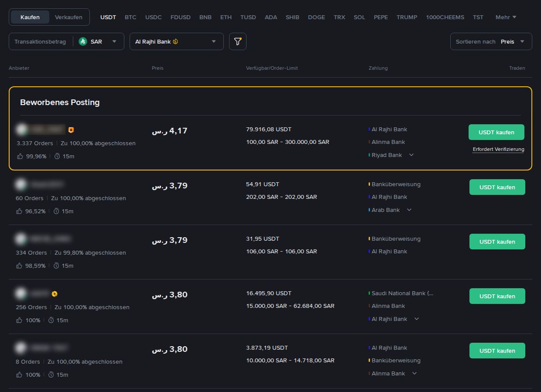Click the blurred promoted advertiser name
Screen dimensions: 541x392
click(47, 130)
